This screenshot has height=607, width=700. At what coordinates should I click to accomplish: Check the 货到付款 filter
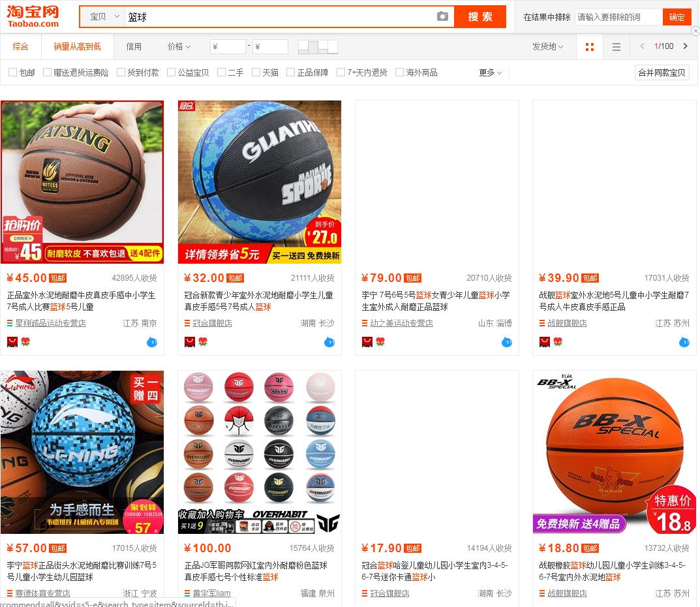[121, 72]
